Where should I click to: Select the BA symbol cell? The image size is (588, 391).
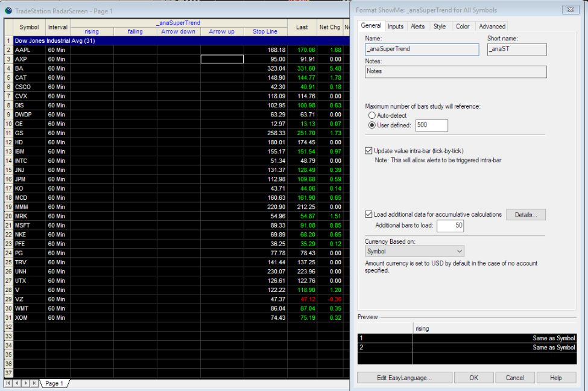pyautogui.click(x=30, y=68)
